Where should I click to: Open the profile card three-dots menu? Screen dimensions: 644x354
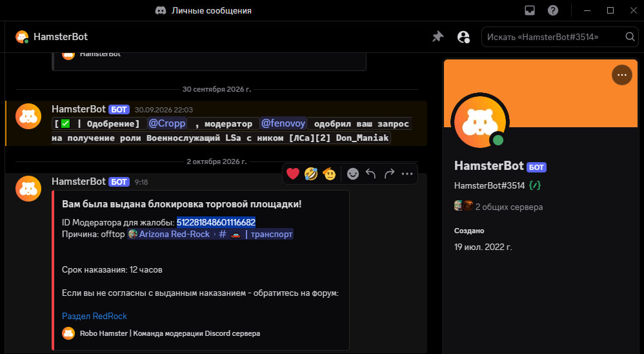(x=622, y=75)
